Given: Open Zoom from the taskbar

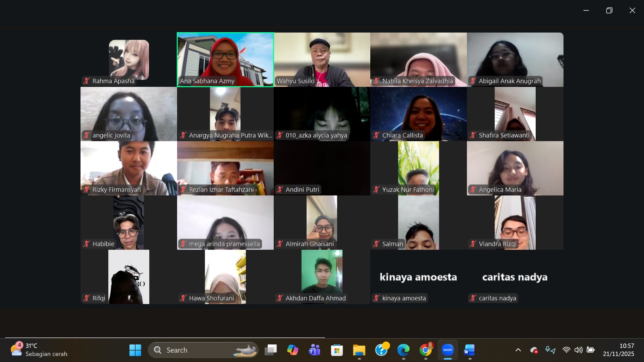Looking at the screenshot, I should tap(448, 350).
